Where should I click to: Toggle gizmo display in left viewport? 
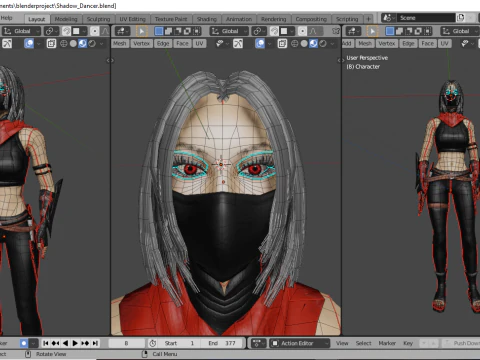click(7, 44)
